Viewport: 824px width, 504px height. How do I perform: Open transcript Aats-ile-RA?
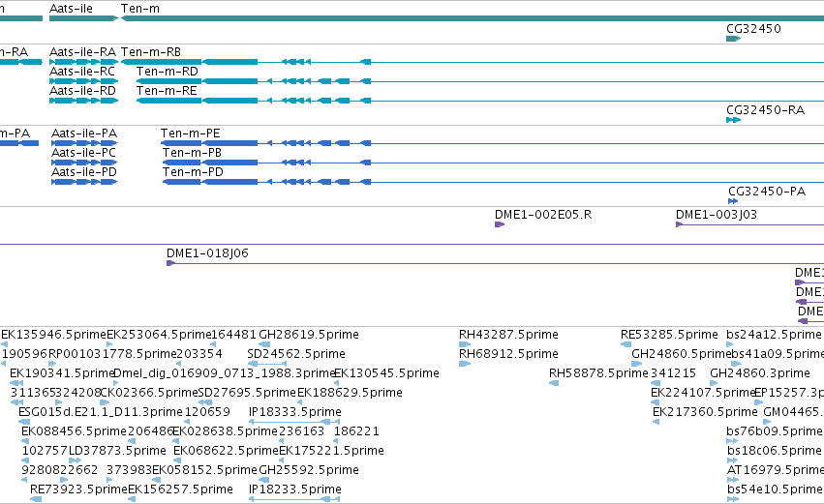click(82, 52)
